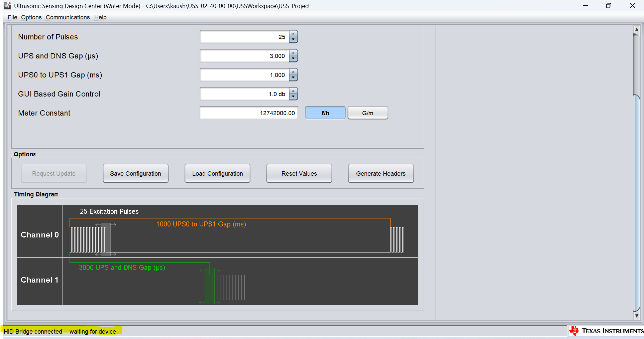Screen dimensions: 644x339
Task: Open the Communications menu
Action: [x=68, y=17]
